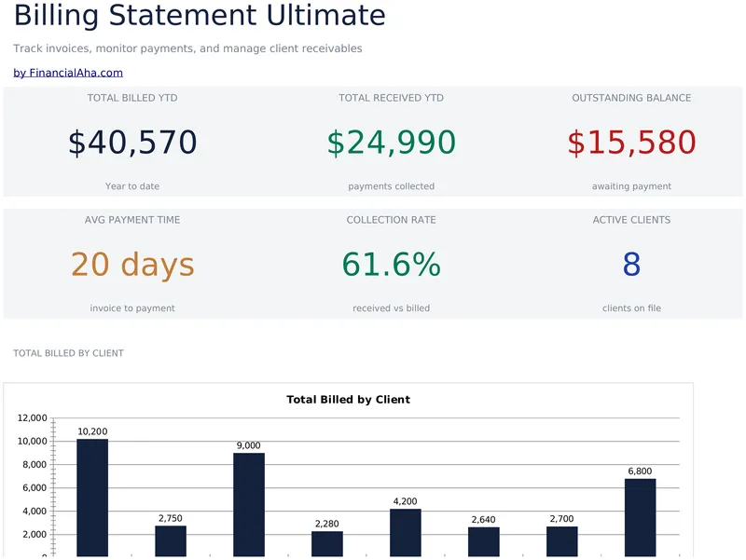This screenshot has height=560, width=746.
Task: Click the ACTIVE CLIENTS label
Action: click(x=631, y=220)
